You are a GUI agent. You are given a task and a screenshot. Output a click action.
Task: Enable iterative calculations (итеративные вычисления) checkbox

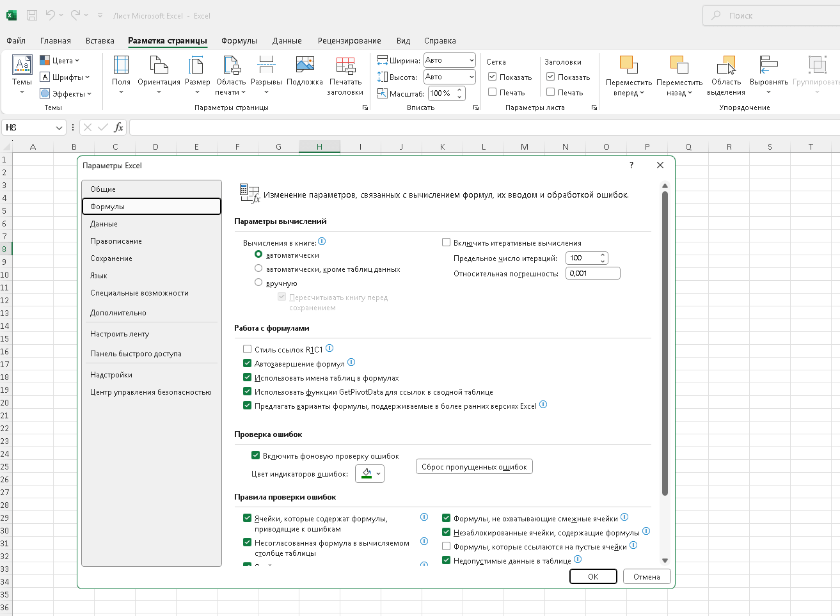coord(447,242)
